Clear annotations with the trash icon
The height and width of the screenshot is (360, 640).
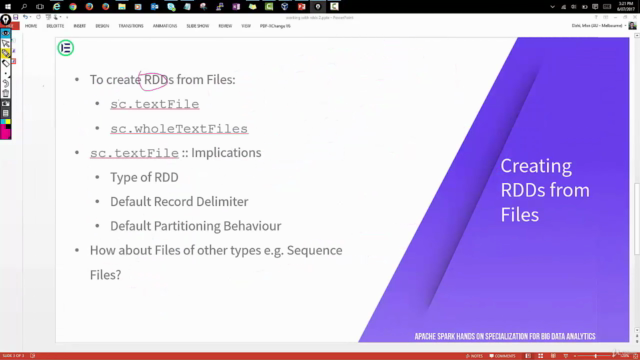click(6, 93)
